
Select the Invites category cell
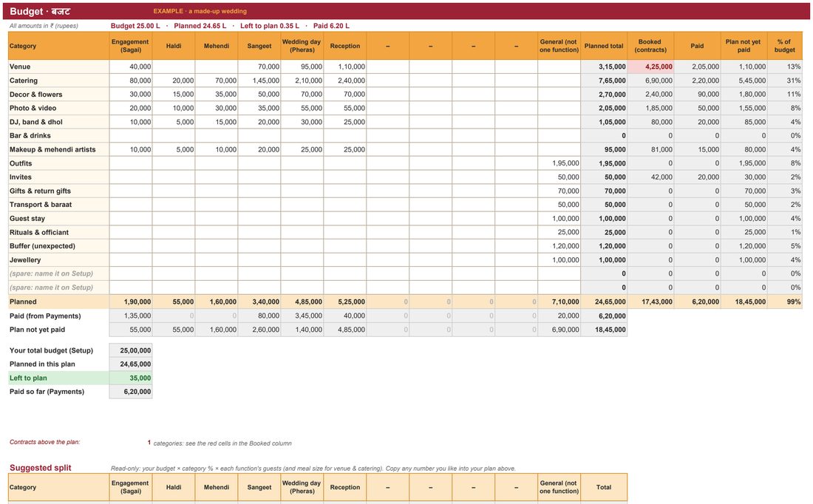[x=58, y=177]
